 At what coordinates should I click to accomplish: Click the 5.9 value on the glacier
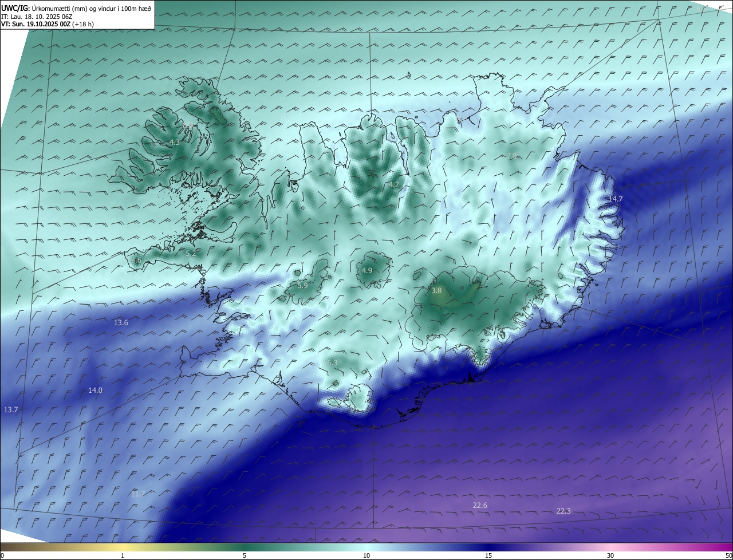303,285
